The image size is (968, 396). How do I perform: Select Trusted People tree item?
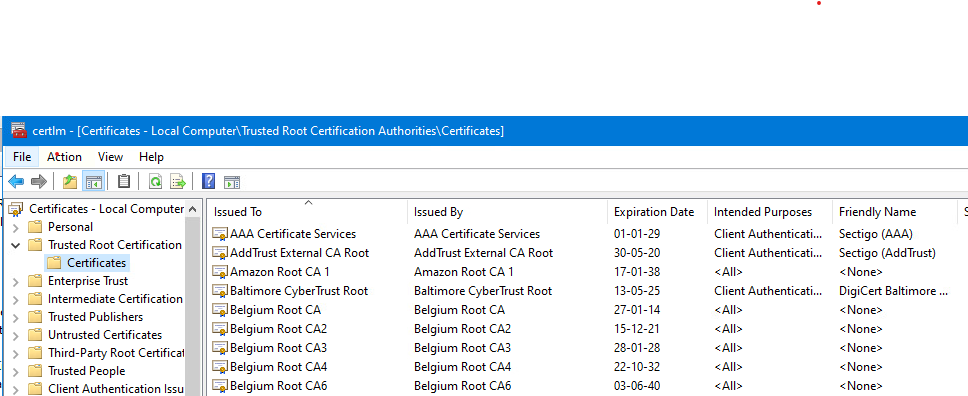pos(86,371)
